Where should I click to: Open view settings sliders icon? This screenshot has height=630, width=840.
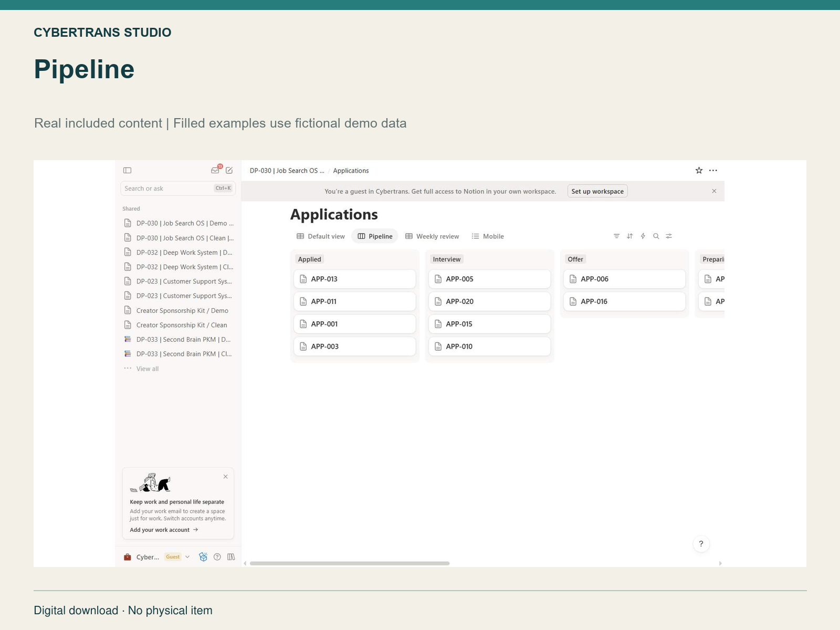click(669, 236)
